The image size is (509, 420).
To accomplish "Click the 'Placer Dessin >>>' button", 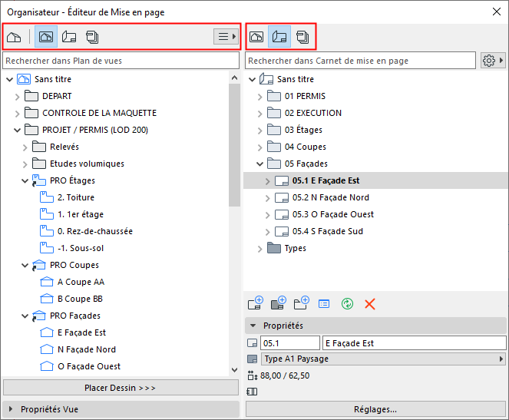I will pos(121,388).
